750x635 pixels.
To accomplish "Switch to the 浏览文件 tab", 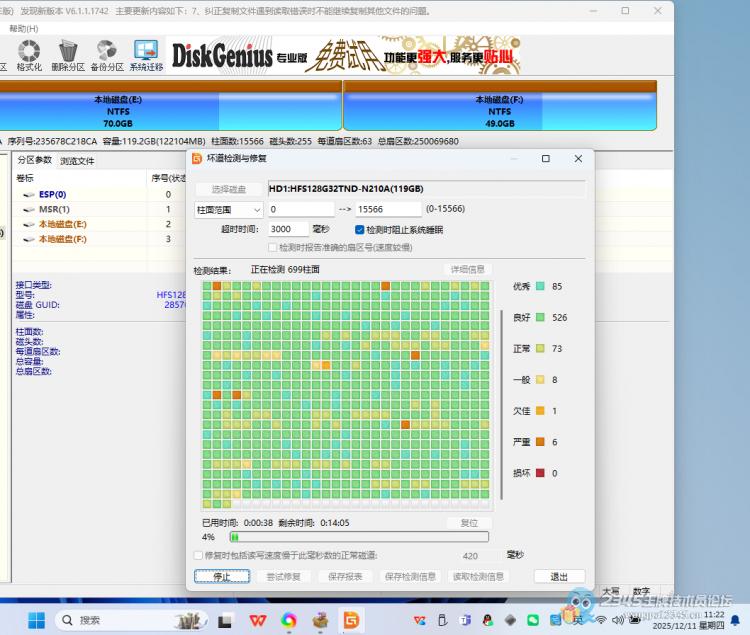I will (x=77, y=160).
